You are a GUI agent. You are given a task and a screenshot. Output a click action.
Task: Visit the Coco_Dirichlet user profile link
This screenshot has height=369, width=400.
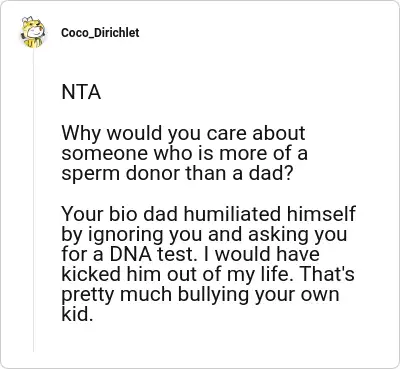(x=100, y=33)
